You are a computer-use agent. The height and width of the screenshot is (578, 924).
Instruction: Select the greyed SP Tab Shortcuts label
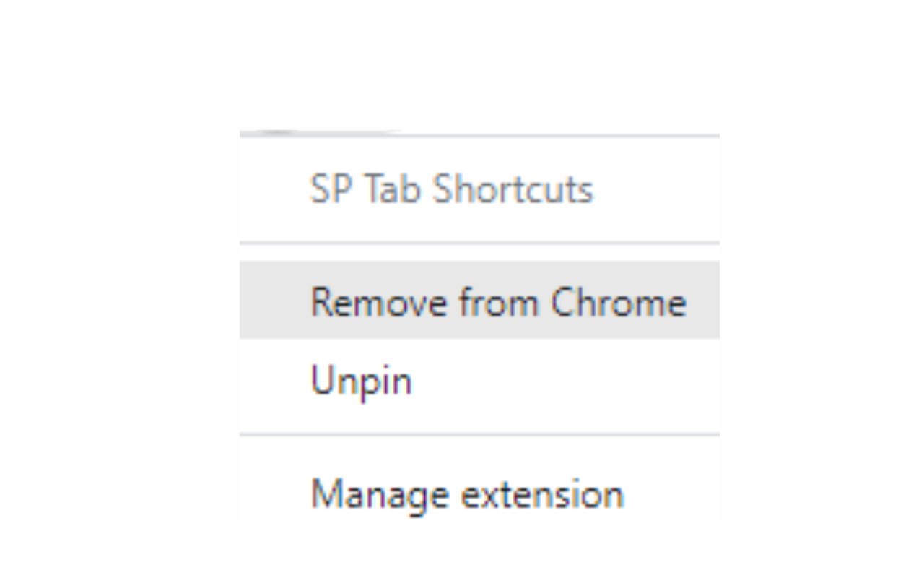tap(451, 190)
